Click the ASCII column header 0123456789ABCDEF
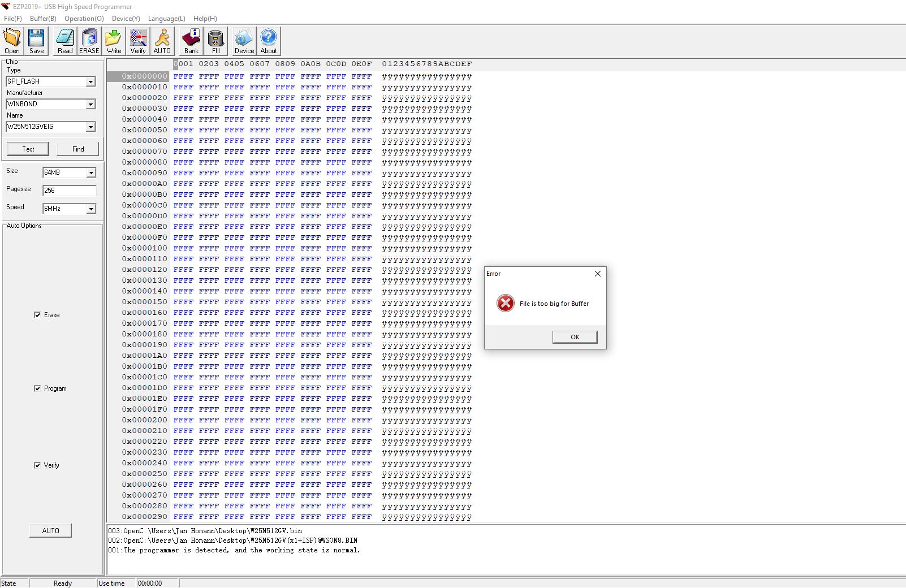 [x=427, y=64]
